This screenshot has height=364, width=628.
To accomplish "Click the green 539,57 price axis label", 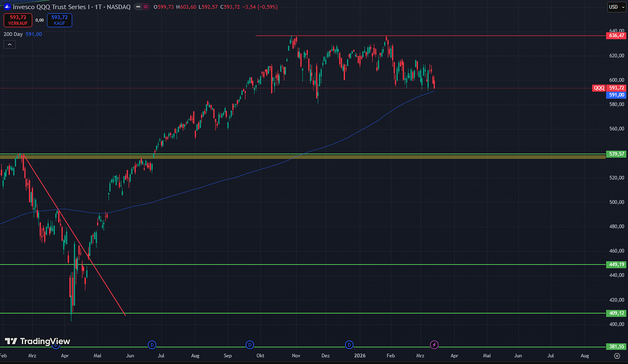I will [616, 154].
